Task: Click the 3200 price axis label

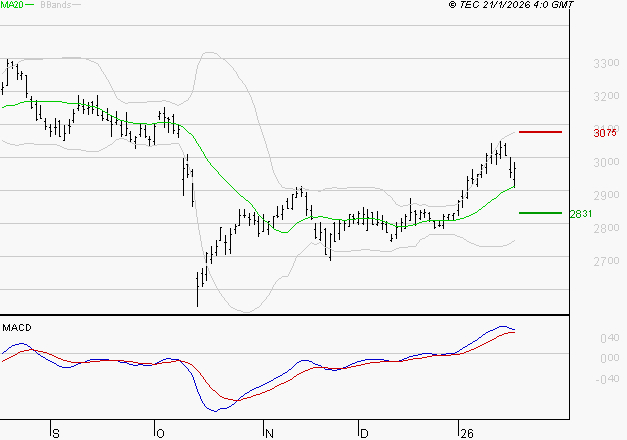Action: tap(606, 96)
